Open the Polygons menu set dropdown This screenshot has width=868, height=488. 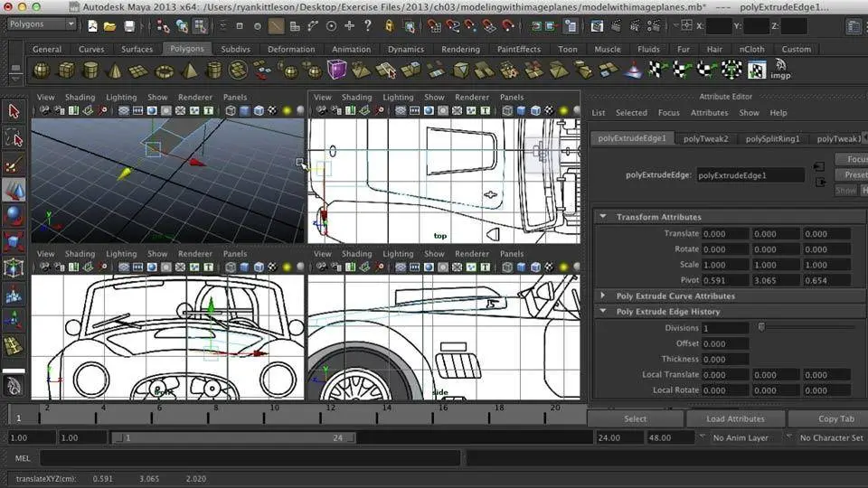(x=42, y=24)
